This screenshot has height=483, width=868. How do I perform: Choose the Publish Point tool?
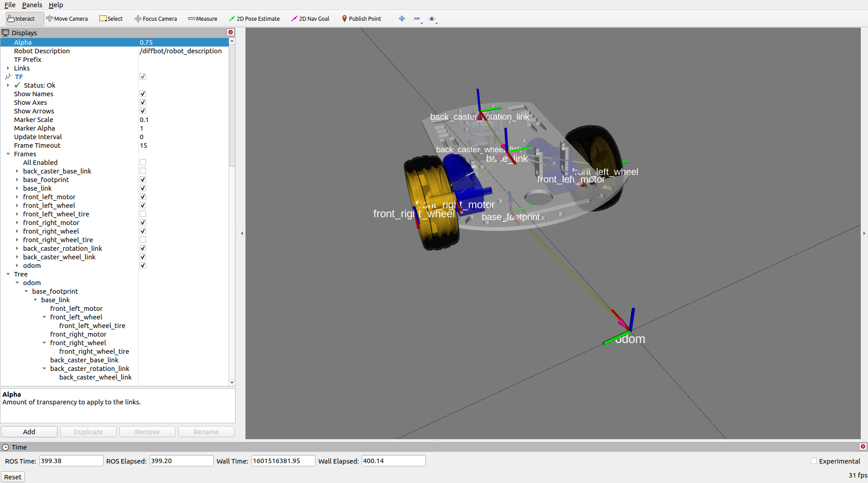click(361, 19)
